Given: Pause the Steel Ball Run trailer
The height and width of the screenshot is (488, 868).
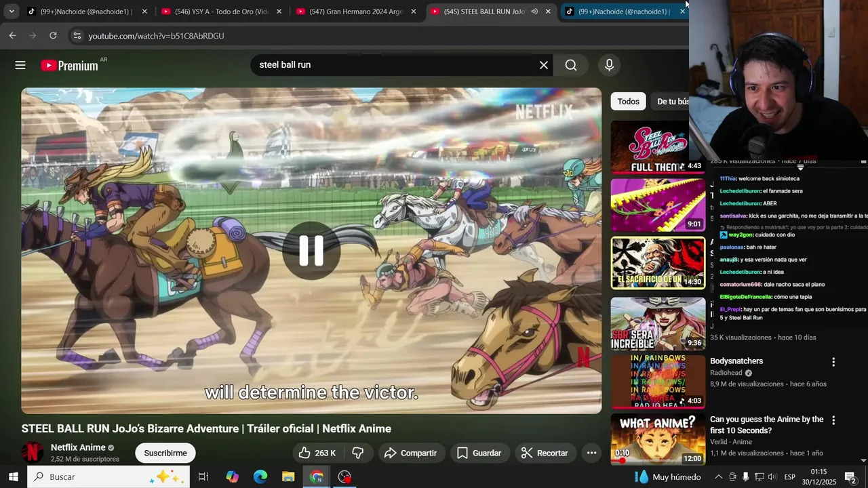Looking at the screenshot, I should (x=311, y=250).
